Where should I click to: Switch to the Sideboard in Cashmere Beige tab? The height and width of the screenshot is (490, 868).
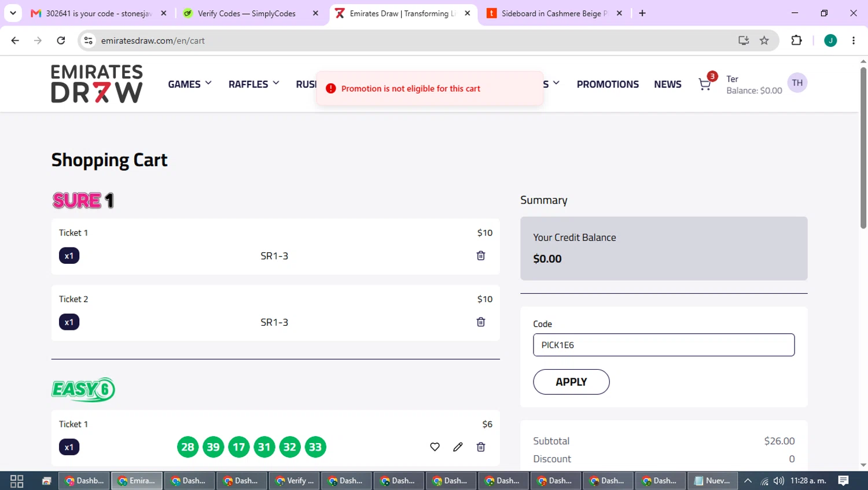tap(554, 13)
